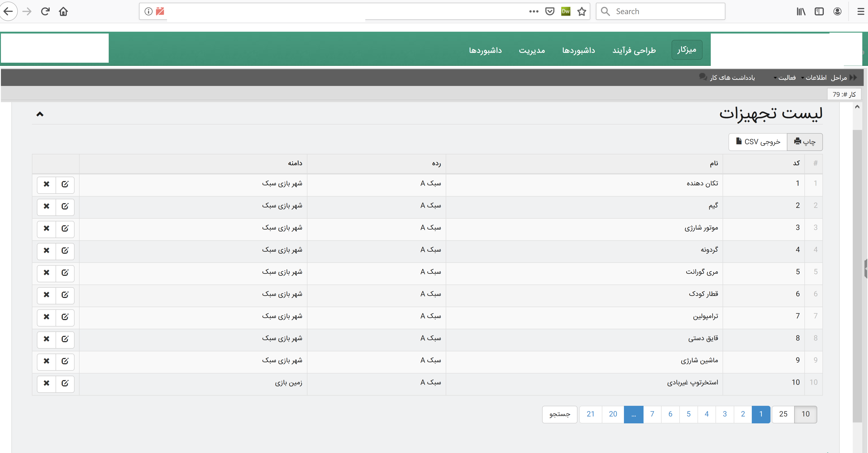Edit the گیم row
This screenshot has height=453, width=868.
point(65,207)
